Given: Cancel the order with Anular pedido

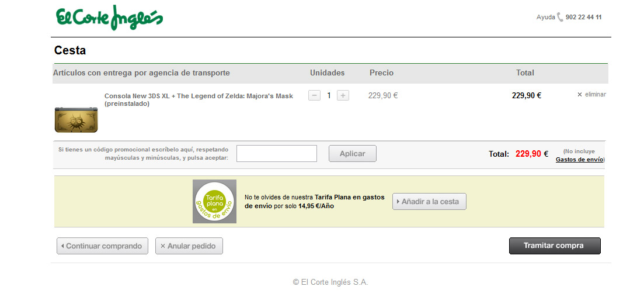Looking at the screenshot, I should pos(189,246).
